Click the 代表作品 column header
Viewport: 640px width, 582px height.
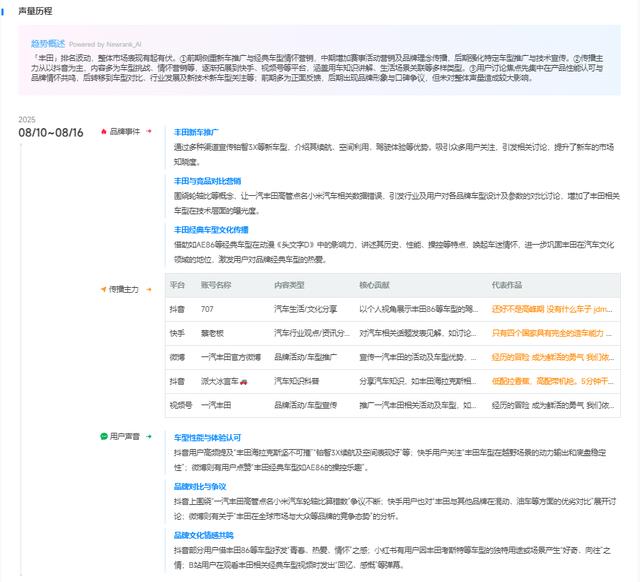click(x=508, y=285)
